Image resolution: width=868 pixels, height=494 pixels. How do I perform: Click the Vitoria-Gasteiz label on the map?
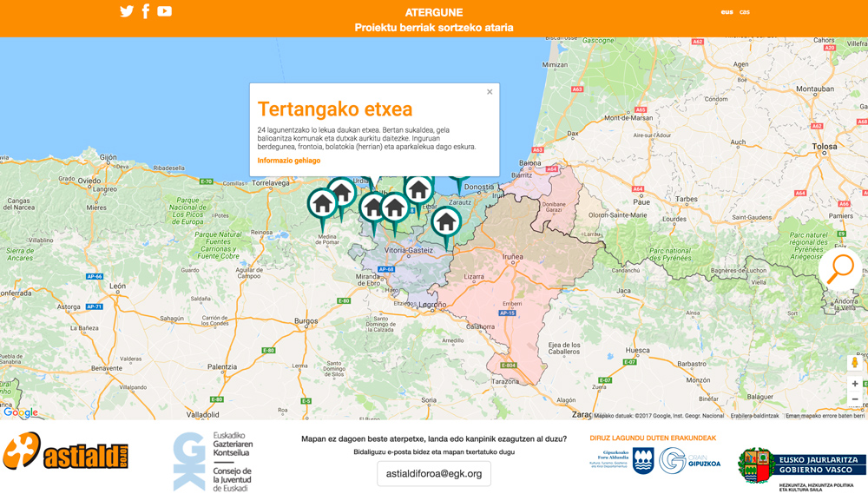409,250
